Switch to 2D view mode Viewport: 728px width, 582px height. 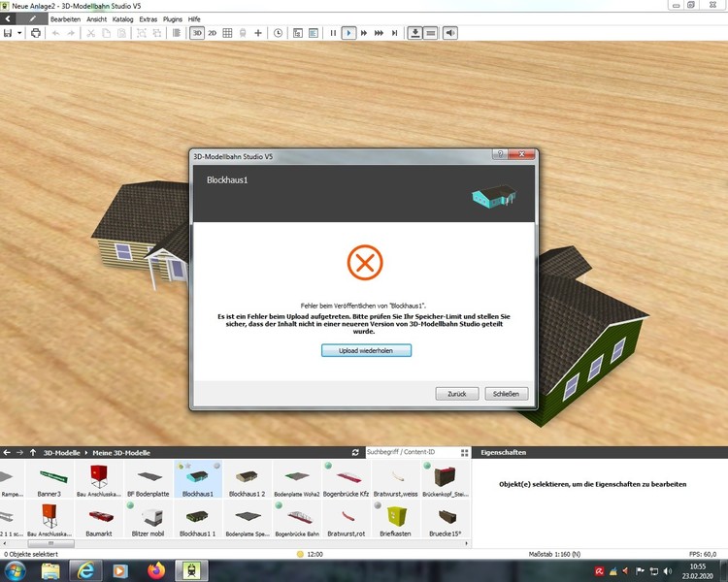click(213, 33)
